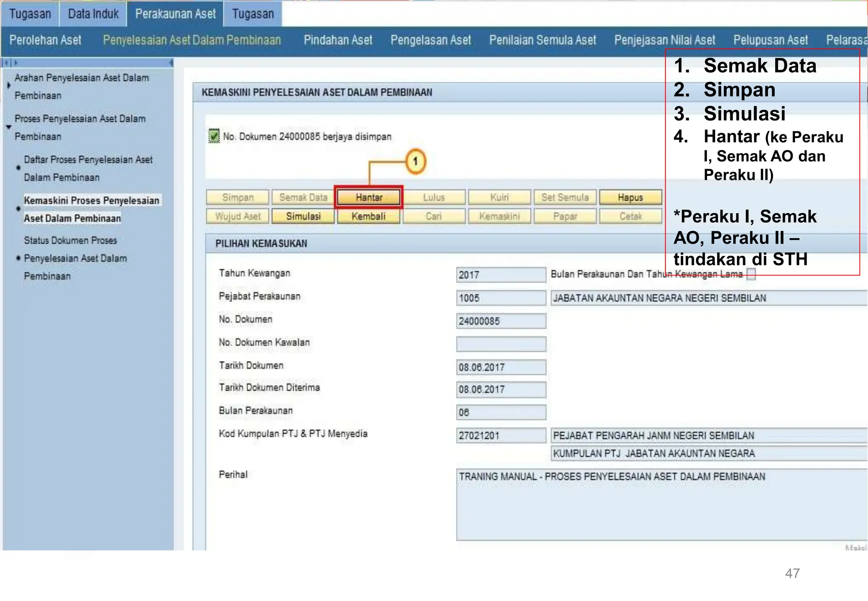Image resolution: width=868 pixels, height=601 pixels.
Task: Open Status Dokumen Proses Penyelesaian item
Action: [75, 258]
